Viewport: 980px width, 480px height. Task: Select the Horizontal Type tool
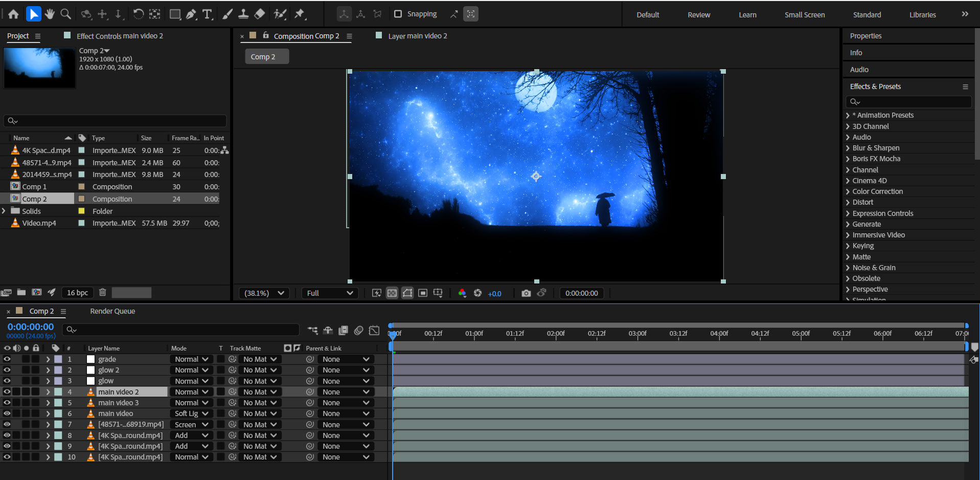[207, 14]
